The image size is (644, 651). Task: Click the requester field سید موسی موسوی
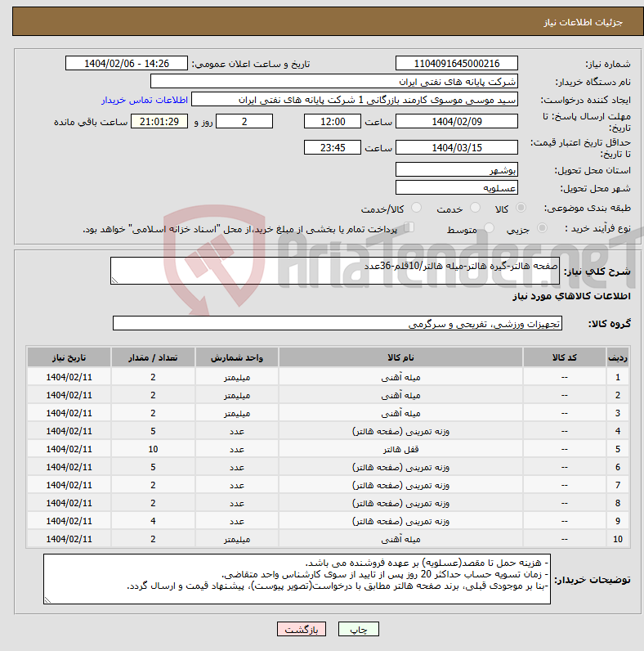pos(355,100)
